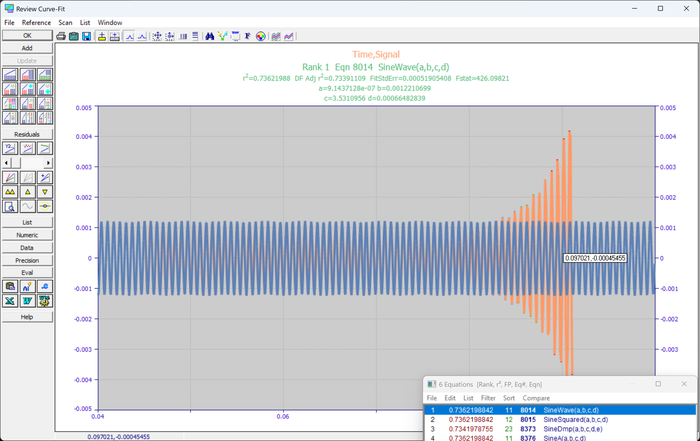Click the green-line residuals icon
The image size is (700, 441).
pyautogui.click(x=45, y=148)
